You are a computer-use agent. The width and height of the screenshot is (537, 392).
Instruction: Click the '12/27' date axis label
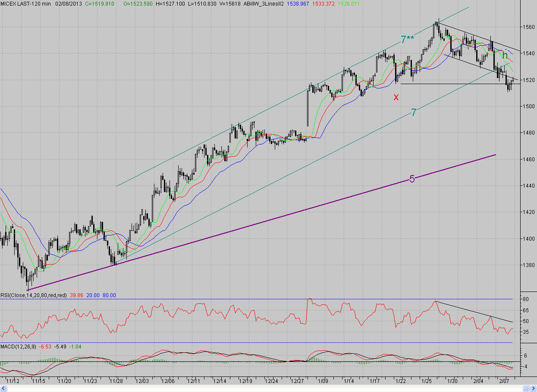click(x=297, y=381)
